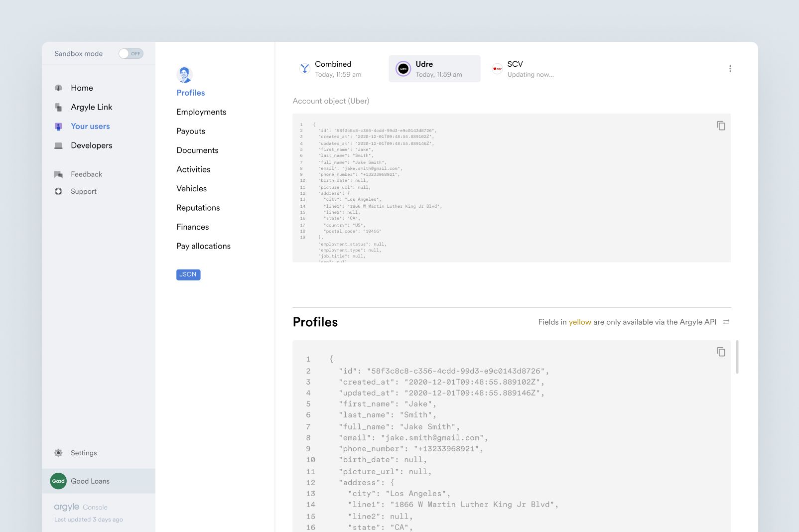Select the Documents section

point(197,150)
